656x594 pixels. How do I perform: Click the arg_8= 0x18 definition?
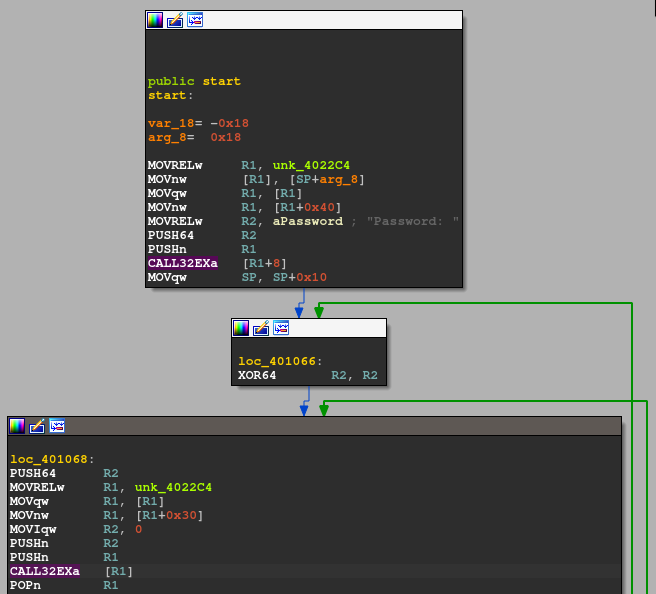[195, 137]
